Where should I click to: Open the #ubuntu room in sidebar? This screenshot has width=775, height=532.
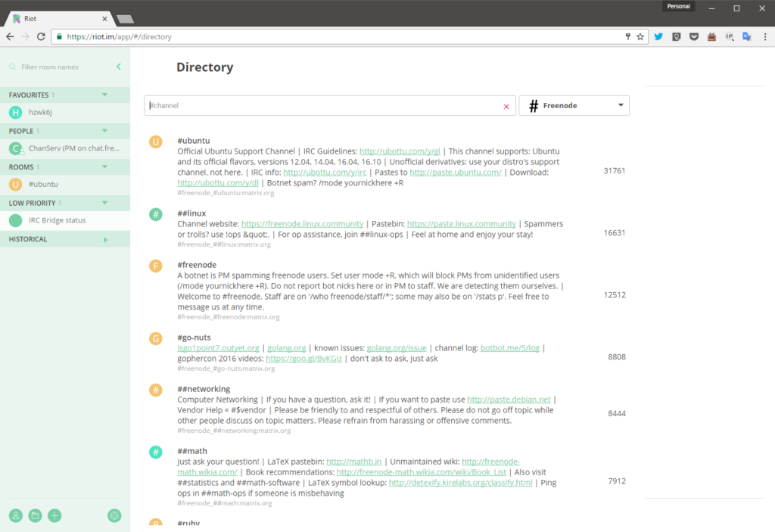click(44, 184)
